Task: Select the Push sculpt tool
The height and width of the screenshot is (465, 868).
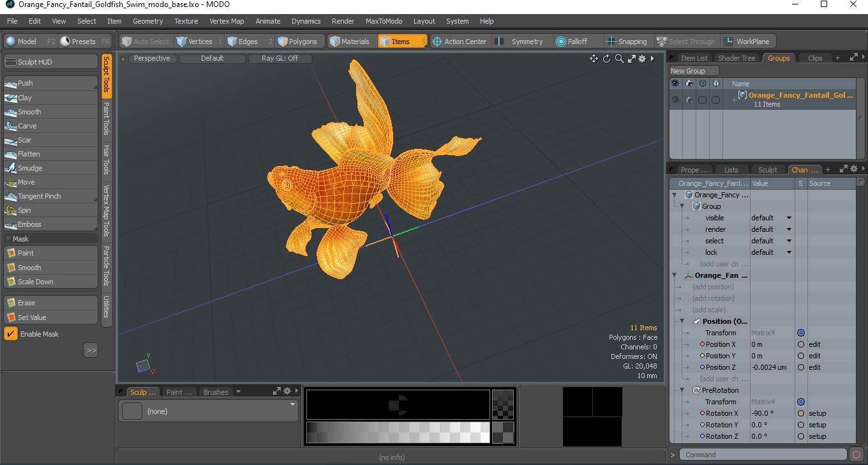Action: (x=50, y=83)
